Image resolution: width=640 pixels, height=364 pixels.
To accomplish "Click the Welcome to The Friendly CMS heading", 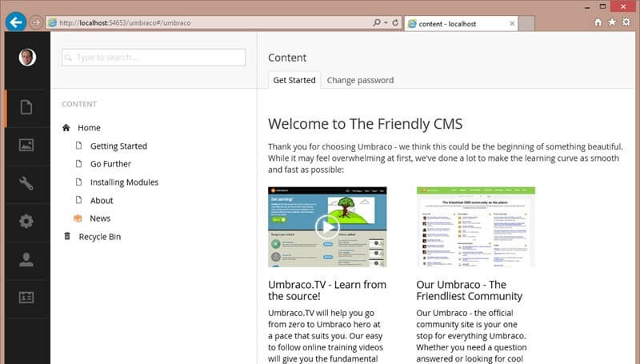I will tap(366, 124).
